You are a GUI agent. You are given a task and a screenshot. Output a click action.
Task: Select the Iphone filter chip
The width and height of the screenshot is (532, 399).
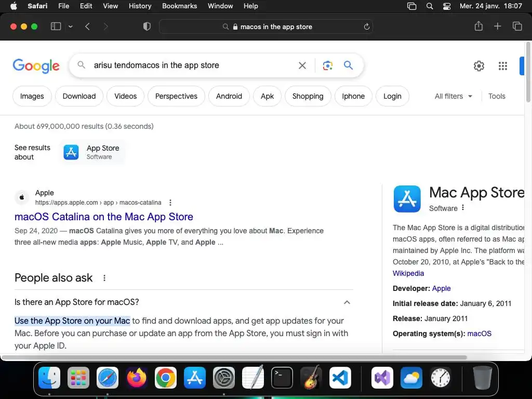coord(353,96)
